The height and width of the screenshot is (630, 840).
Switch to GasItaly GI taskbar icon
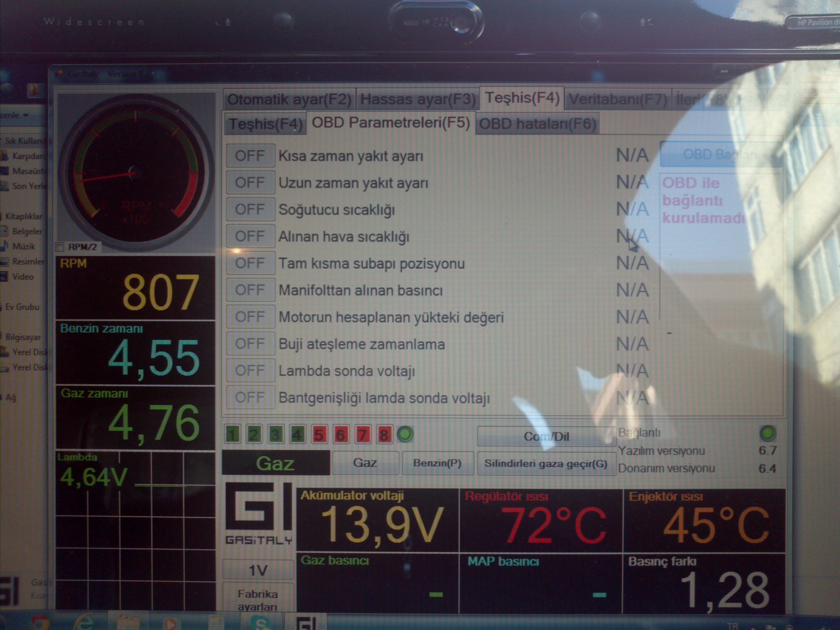[306, 623]
